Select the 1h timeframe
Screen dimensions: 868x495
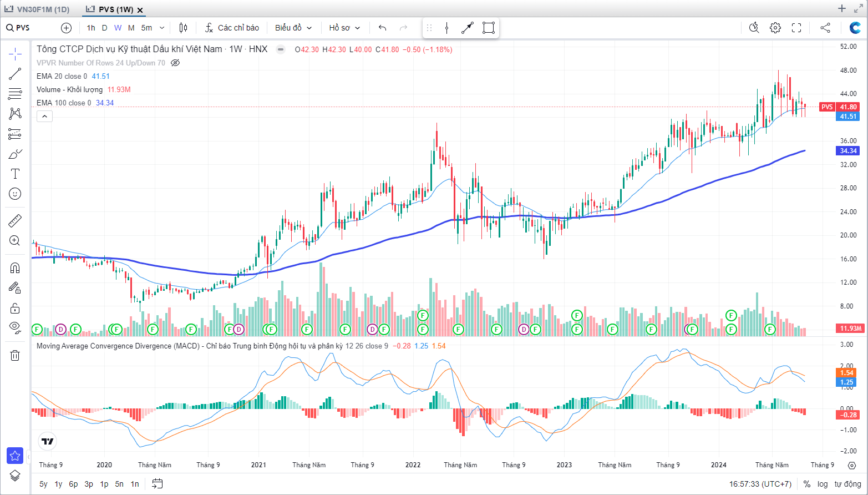(91, 28)
